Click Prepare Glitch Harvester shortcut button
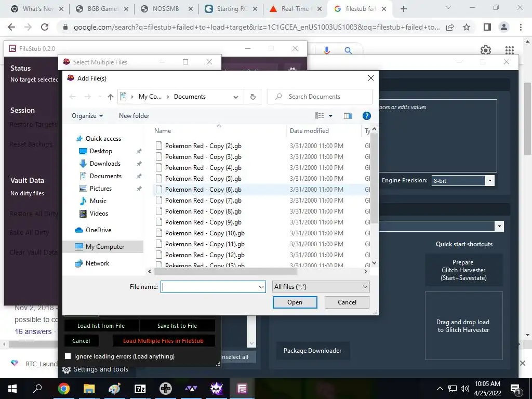 [x=463, y=270]
